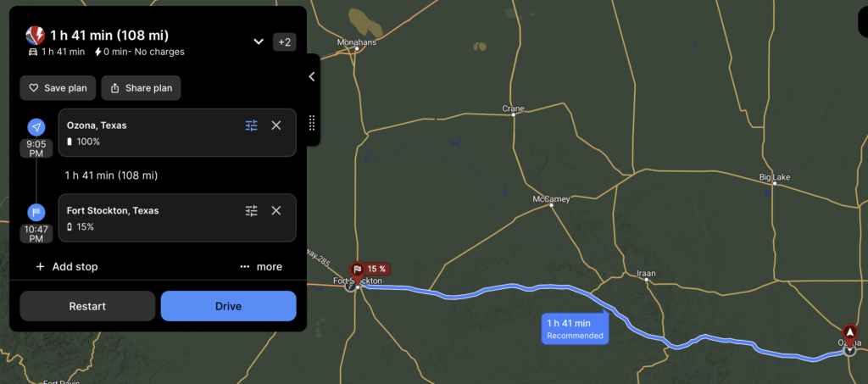Add a stop to the route
The width and height of the screenshot is (868, 384).
tap(66, 267)
